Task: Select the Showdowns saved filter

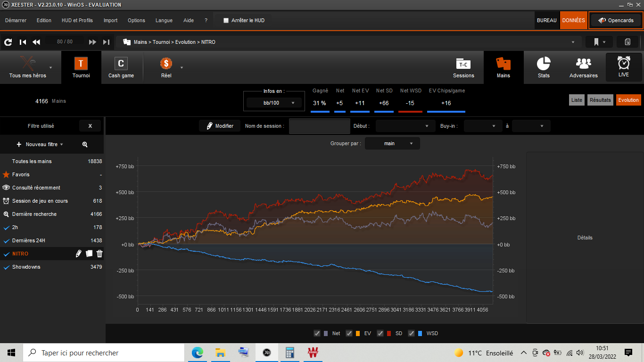Action: tap(52, 267)
